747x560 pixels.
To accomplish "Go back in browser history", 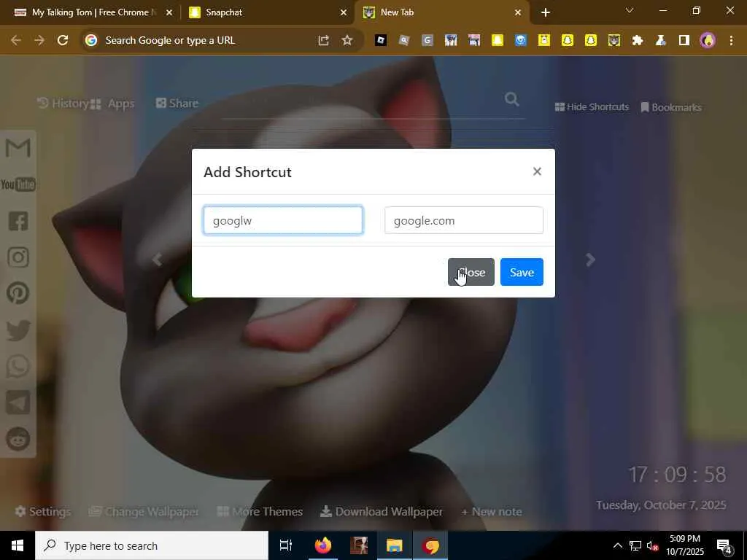I will 16,41.
